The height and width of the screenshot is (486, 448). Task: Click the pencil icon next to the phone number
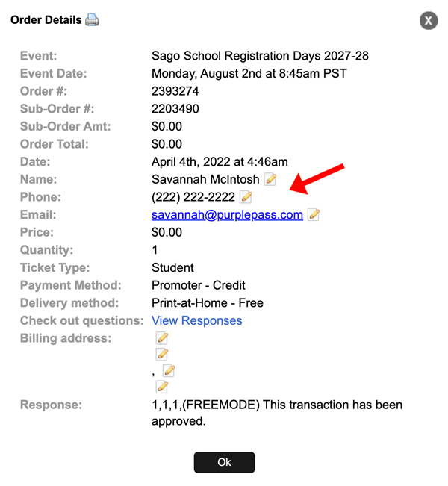246,197
